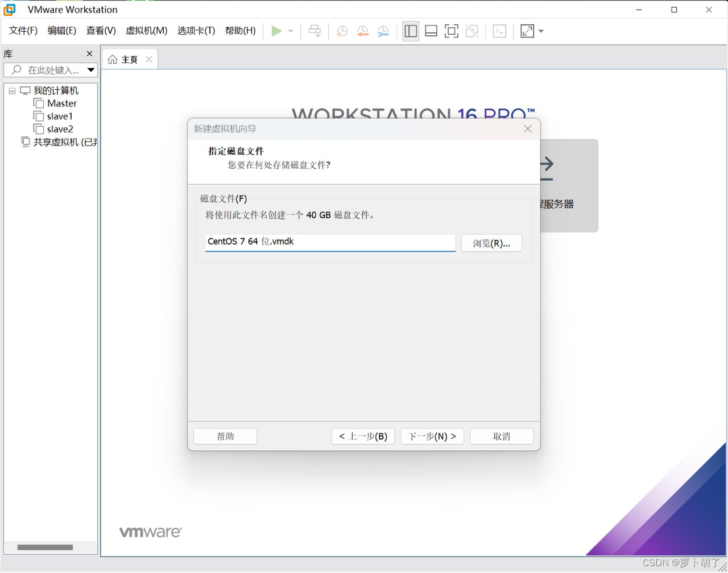Click the library horizontal scrollbar
The width and height of the screenshot is (728, 573).
(x=45, y=547)
